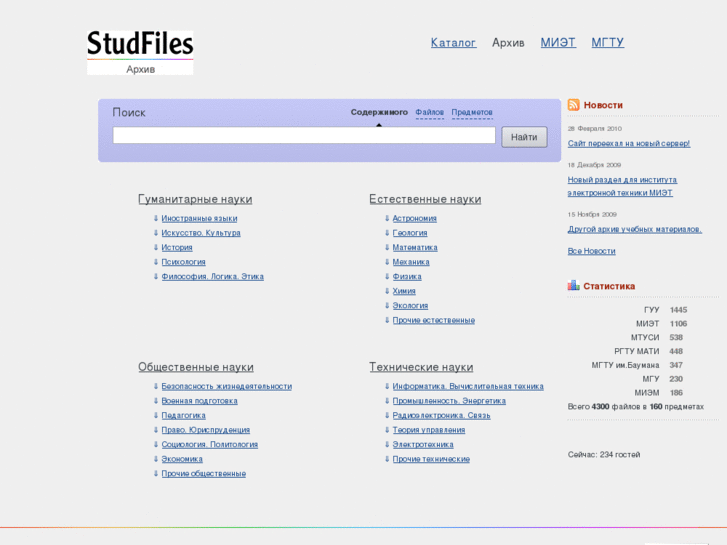Switch search mode to Содержимого
Viewport: 727px width, 545px height.
click(379, 112)
